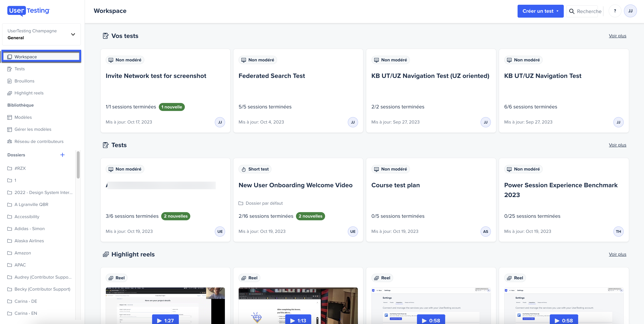
Task: Open the Federated Search Test card
Action: click(272, 76)
